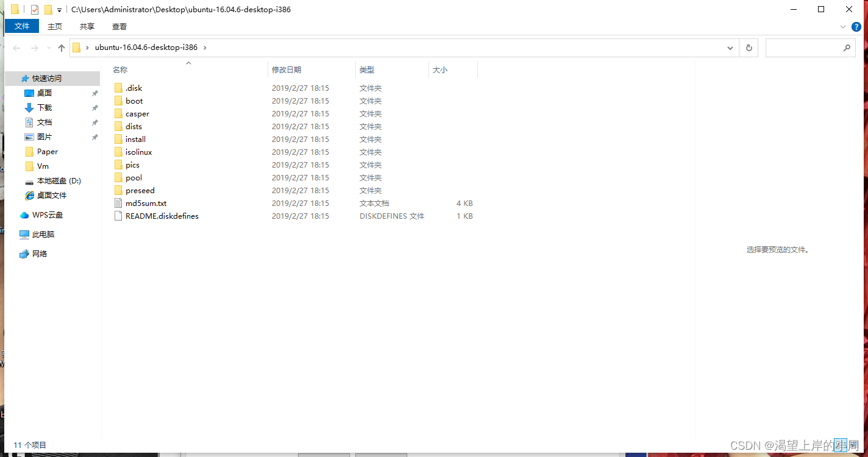Open the Help question mark icon
This screenshot has width=868, height=457.
[856, 27]
